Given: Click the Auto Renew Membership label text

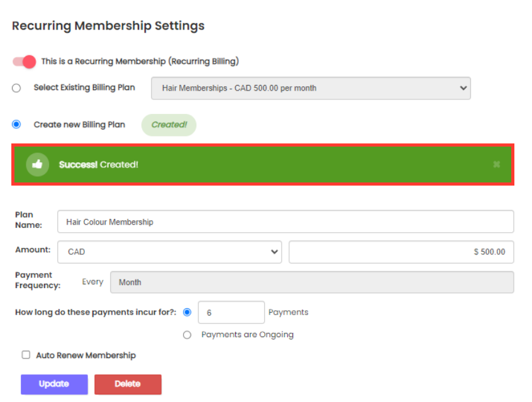Looking at the screenshot, I should point(86,355).
